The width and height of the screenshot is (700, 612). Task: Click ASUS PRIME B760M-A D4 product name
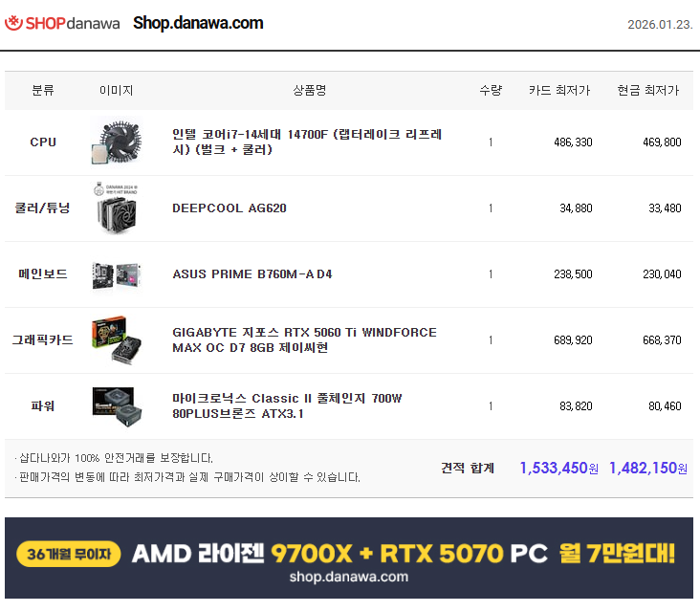252,274
